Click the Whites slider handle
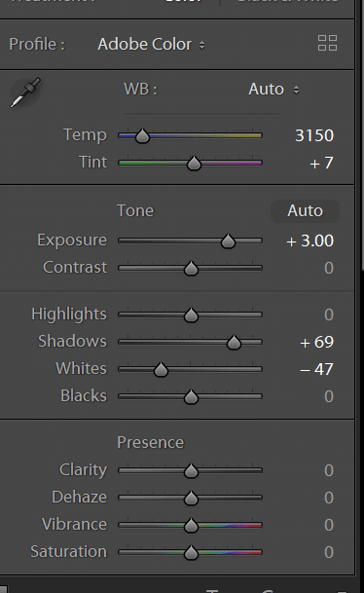This screenshot has height=593, width=364. coord(161,369)
